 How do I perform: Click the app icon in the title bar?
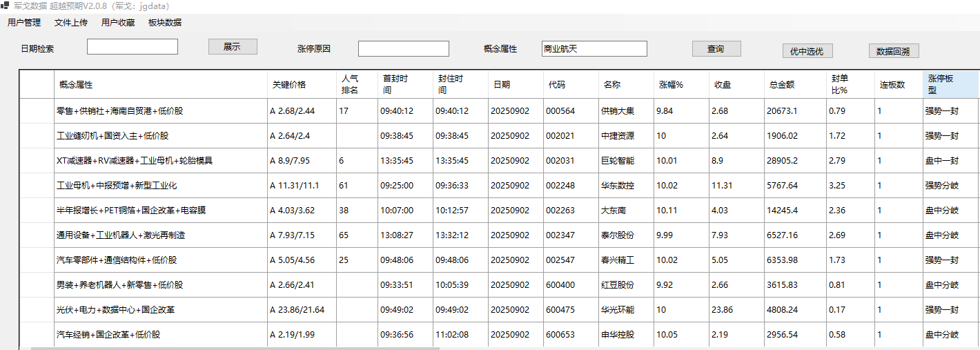[6, 6]
